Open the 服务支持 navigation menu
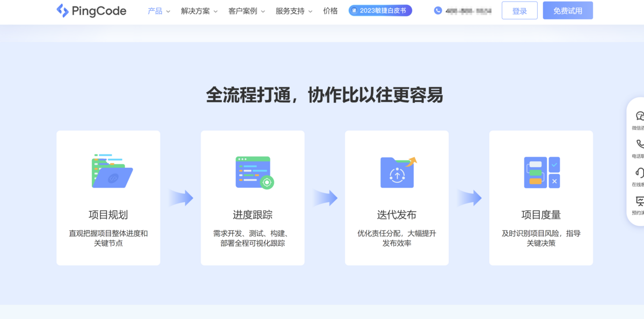Screen dimensions: 644x319 pos(290,10)
